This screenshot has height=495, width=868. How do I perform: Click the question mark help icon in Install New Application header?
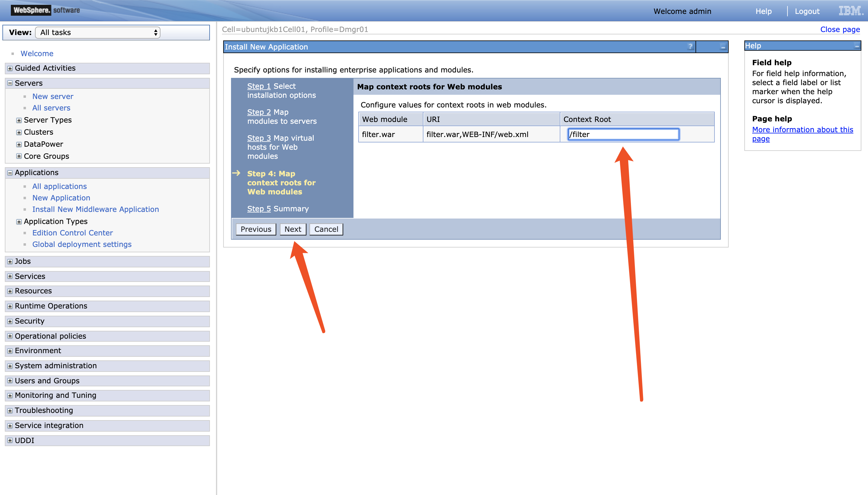pos(690,46)
